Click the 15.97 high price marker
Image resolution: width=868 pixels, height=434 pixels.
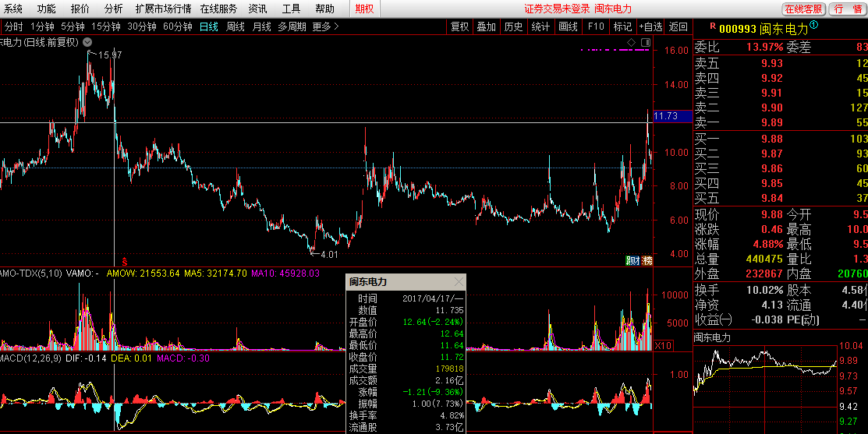click(110, 55)
